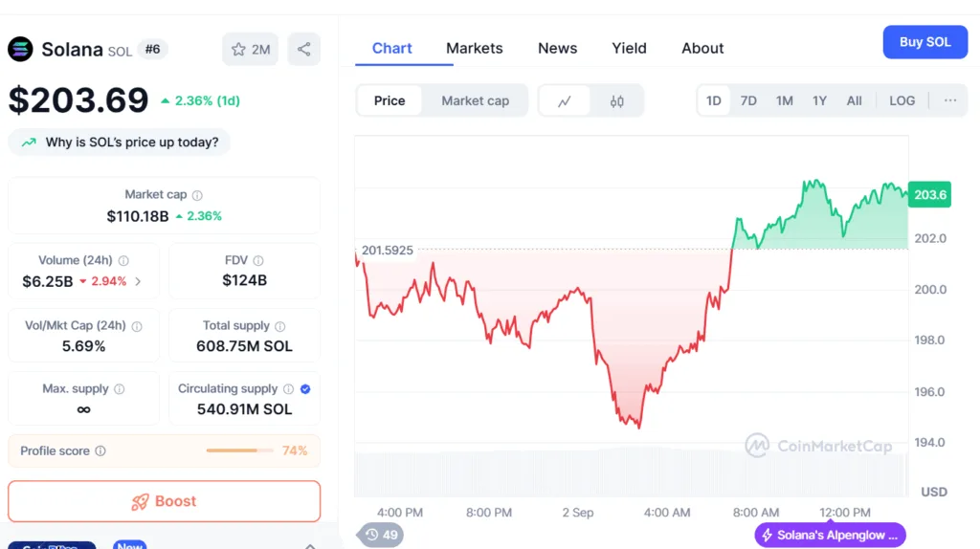Click the star watchlist button showing 2M

pos(250,49)
